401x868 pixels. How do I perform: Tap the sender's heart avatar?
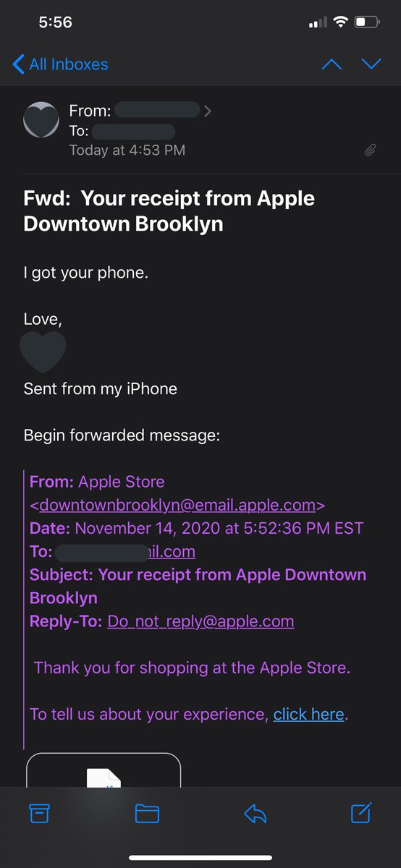tap(41, 120)
